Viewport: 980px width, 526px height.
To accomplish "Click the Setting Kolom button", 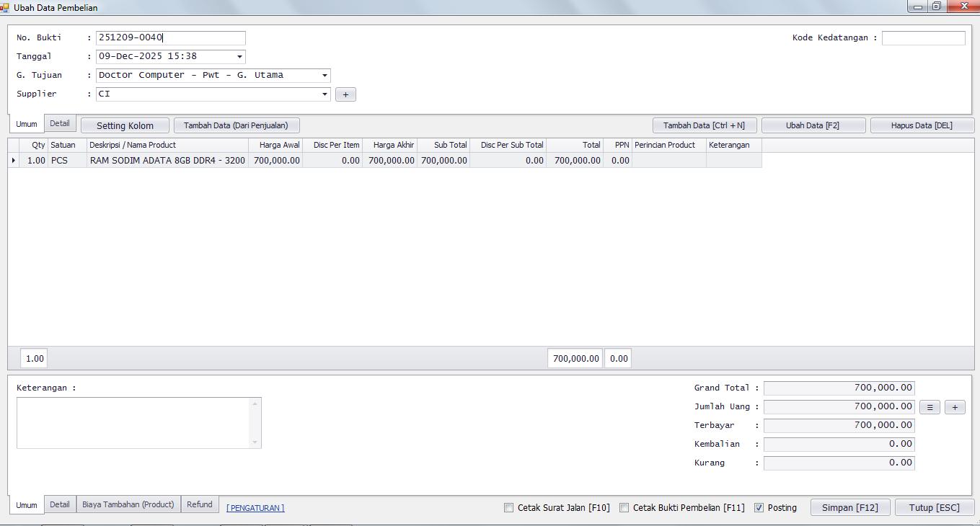I will (125, 125).
